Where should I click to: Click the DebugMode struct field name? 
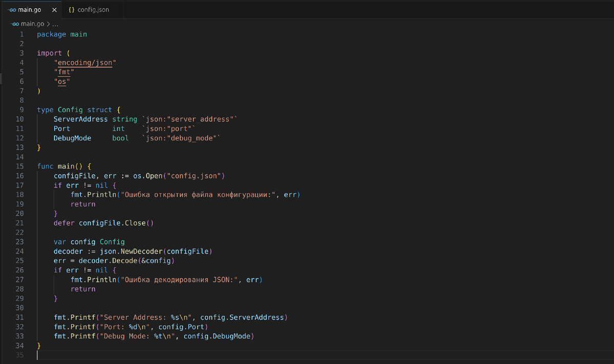pyautogui.click(x=73, y=138)
